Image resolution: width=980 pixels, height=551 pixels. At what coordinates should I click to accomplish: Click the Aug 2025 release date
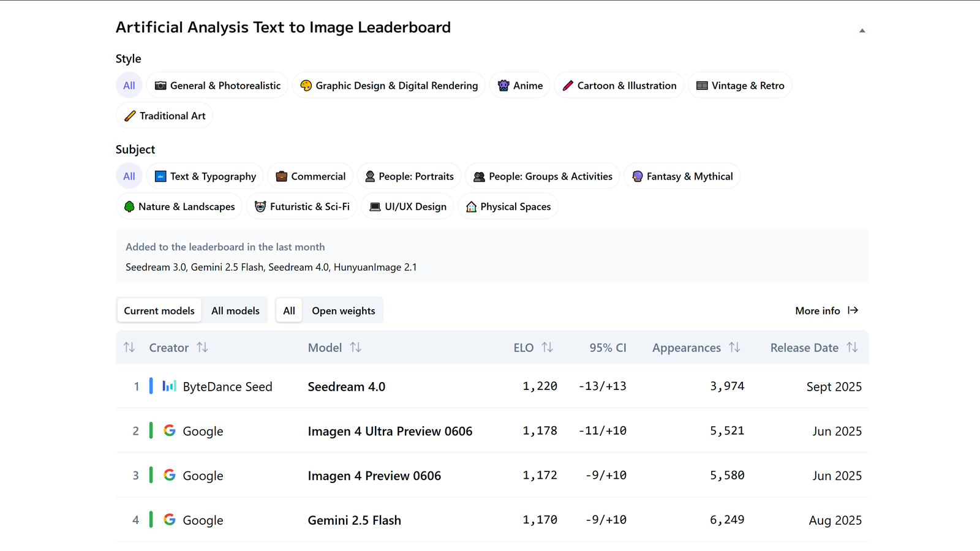[835, 520]
